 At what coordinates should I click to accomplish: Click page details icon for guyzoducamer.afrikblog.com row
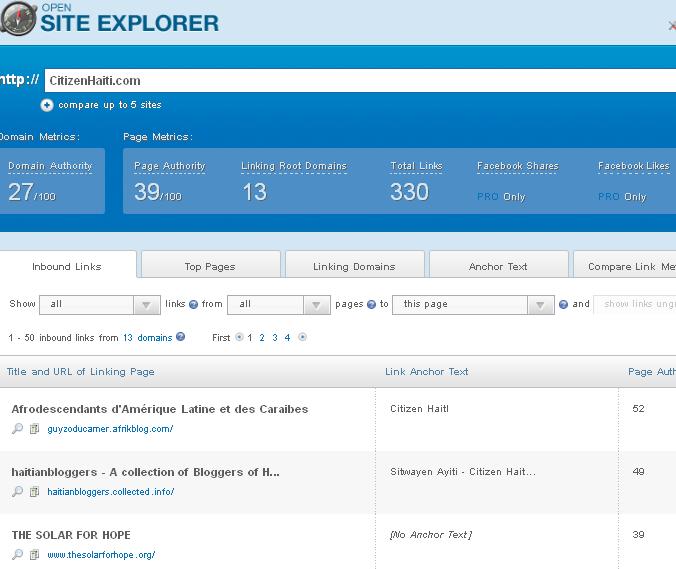pos(34,428)
